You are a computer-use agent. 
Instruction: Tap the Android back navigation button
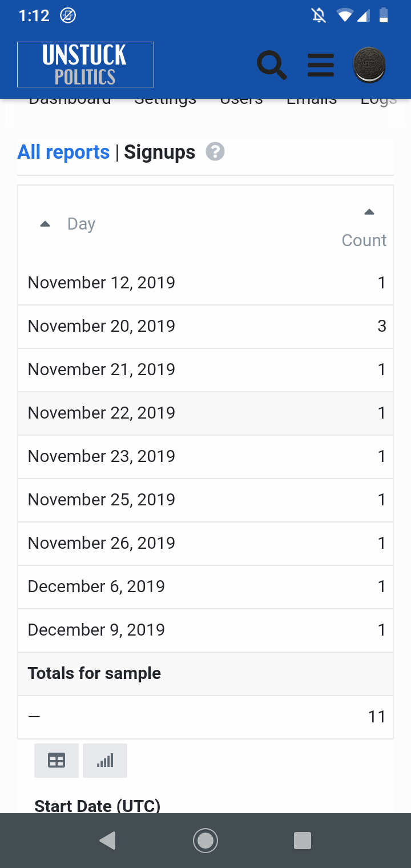tap(107, 841)
